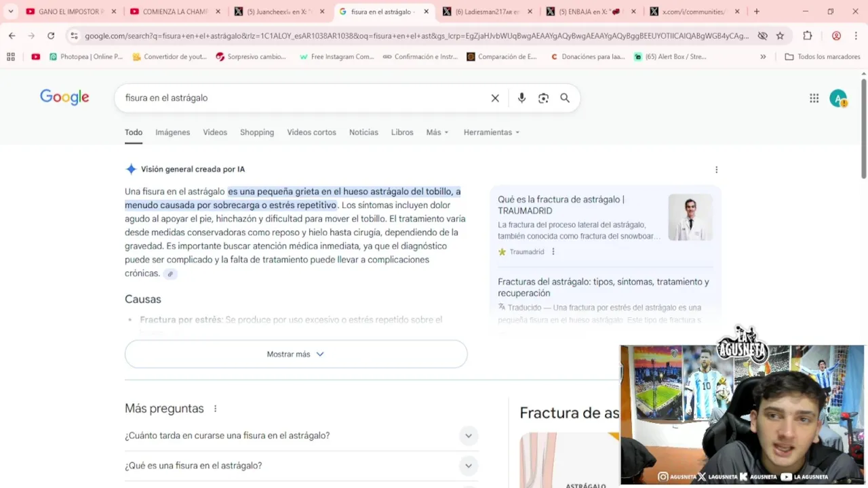Open the Free Instagram Com... bookmark
Image resolution: width=868 pixels, height=488 pixels.
coord(336,57)
